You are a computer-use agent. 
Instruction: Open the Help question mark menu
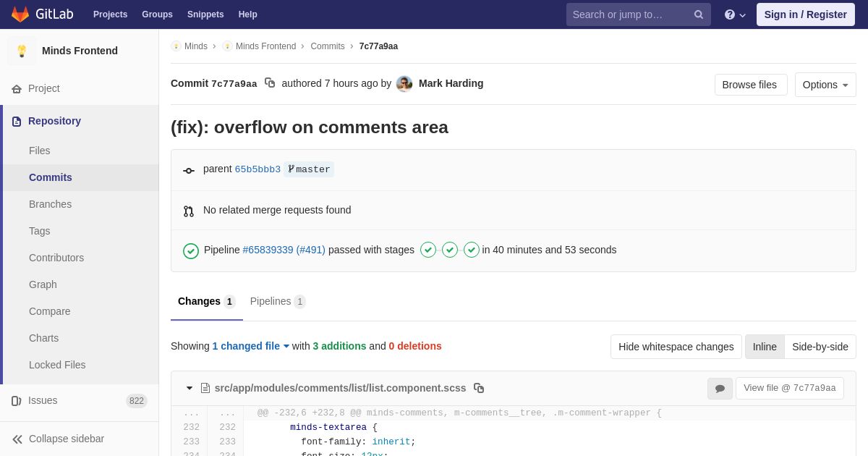[734, 14]
